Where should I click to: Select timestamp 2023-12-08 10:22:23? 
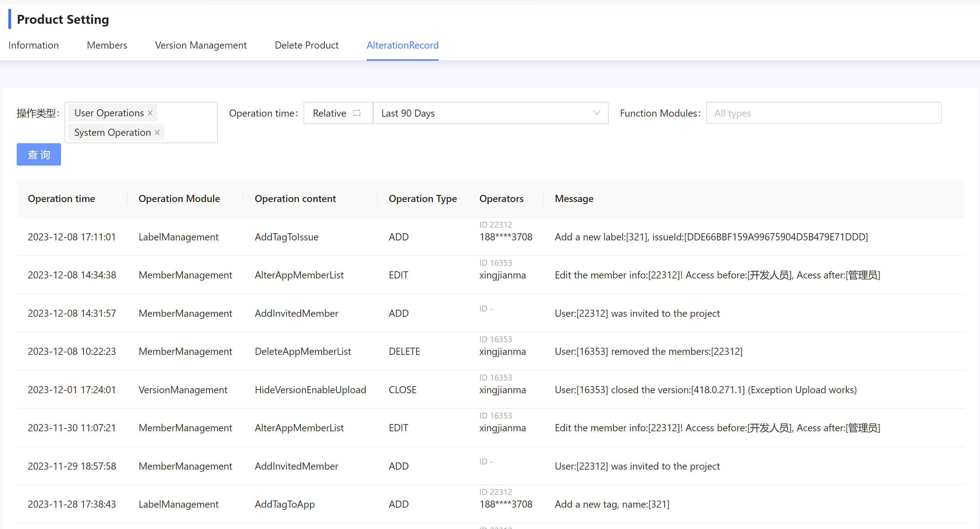(x=72, y=351)
